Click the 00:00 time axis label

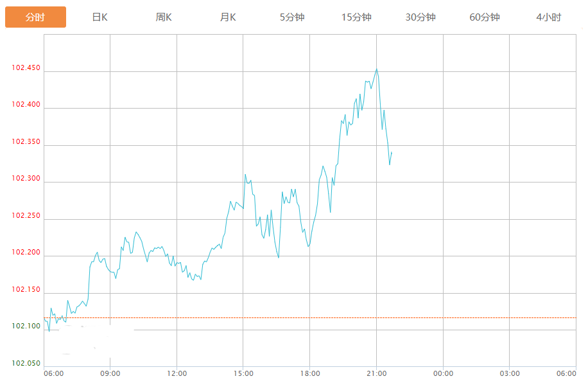(x=443, y=373)
